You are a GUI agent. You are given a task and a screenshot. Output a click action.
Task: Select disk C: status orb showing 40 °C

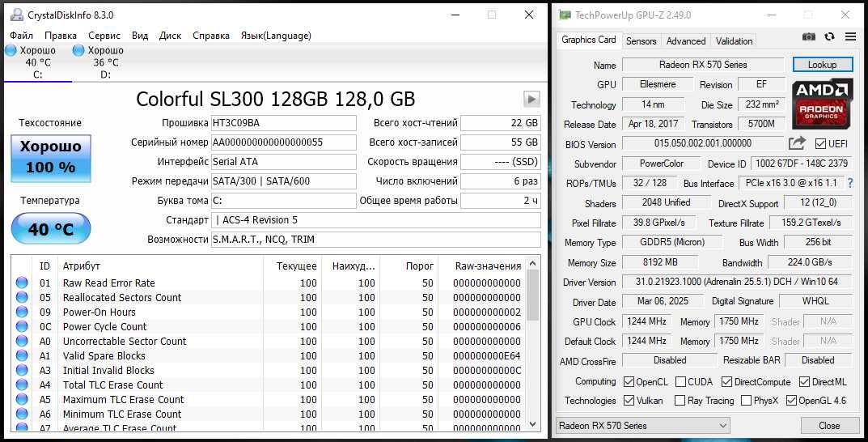(11, 50)
